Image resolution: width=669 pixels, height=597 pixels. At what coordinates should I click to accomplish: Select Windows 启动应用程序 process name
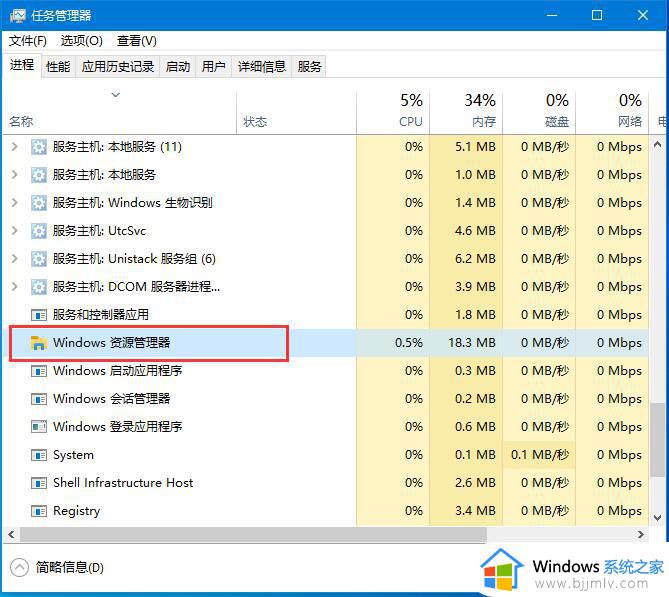point(118,371)
